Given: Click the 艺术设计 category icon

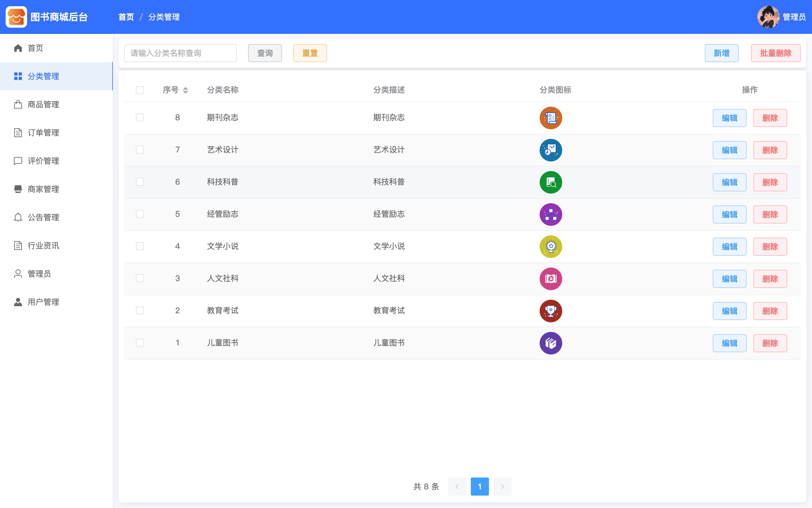Looking at the screenshot, I should (551, 150).
